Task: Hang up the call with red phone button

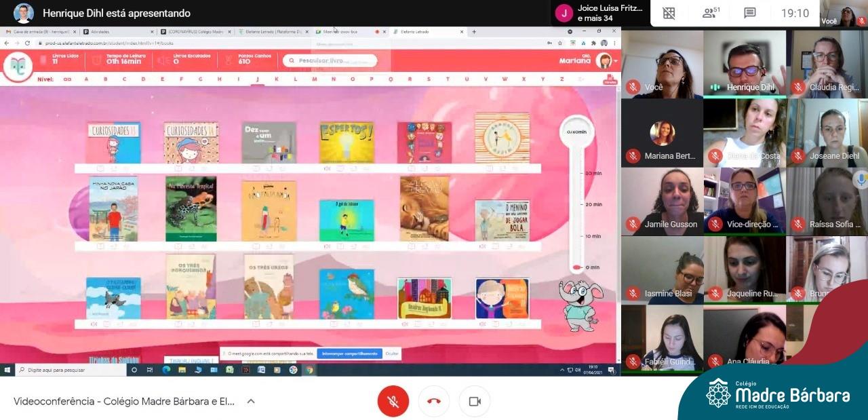Action: pos(433,401)
